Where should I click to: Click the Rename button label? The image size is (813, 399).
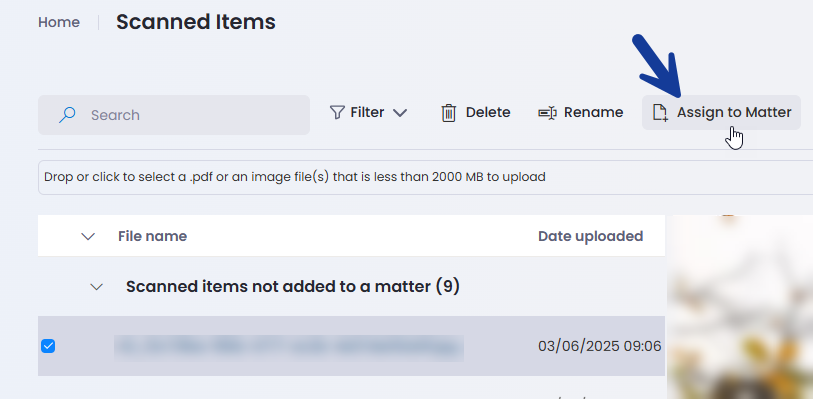[594, 112]
